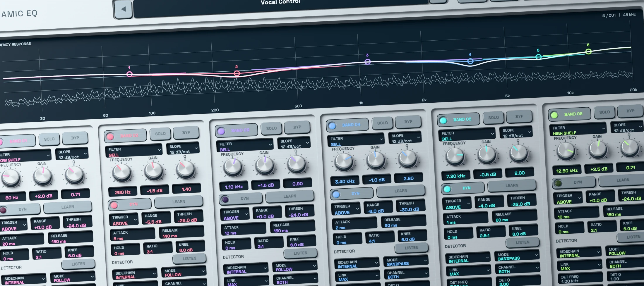Switch off the Band 05 enable button
The height and width of the screenshot is (286, 644).
pos(443,120)
